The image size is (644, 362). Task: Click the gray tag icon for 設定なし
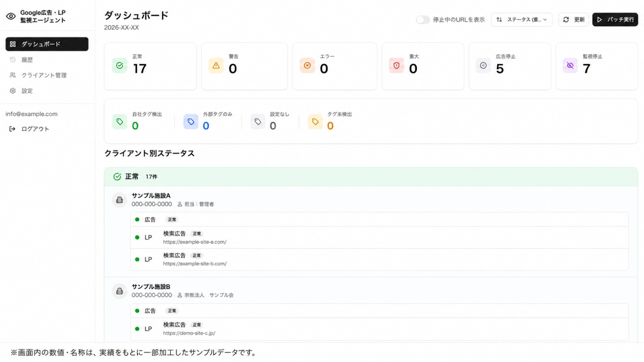pos(258,122)
